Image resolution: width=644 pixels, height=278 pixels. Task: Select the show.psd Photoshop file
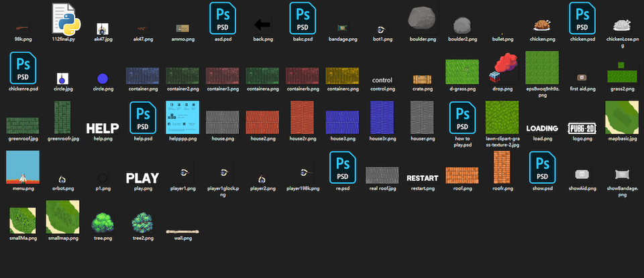543,167
